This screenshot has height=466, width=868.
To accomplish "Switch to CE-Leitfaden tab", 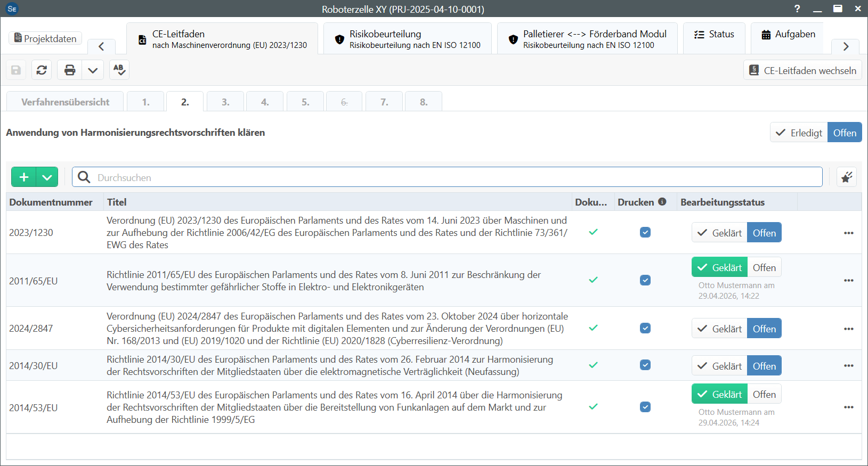I will (x=222, y=39).
